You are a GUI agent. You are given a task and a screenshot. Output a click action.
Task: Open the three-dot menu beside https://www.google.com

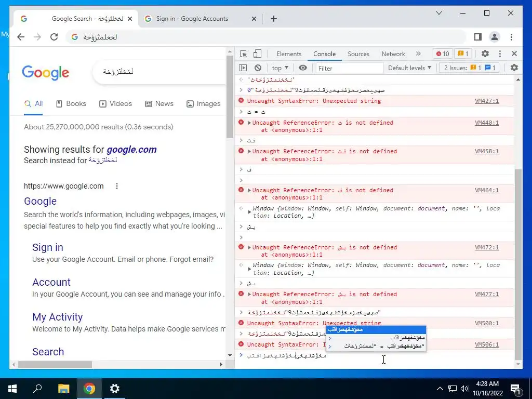click(x=117, y=186)
